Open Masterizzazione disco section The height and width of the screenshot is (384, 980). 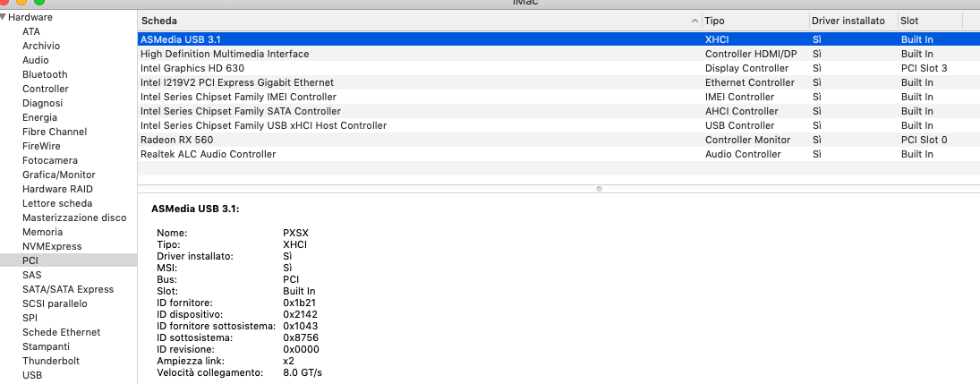(74, 218)
